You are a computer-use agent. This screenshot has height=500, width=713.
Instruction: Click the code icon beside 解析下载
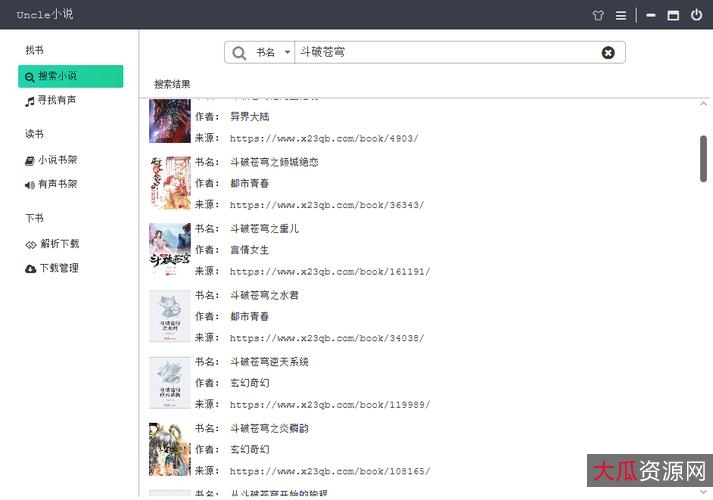tap(30, 245)
